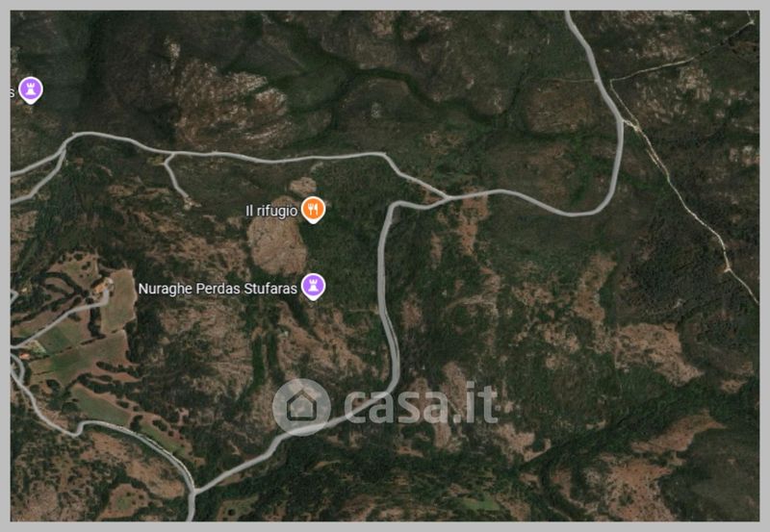Click the casa.it watermark text
770x532 pixels.
pos(421,405)
